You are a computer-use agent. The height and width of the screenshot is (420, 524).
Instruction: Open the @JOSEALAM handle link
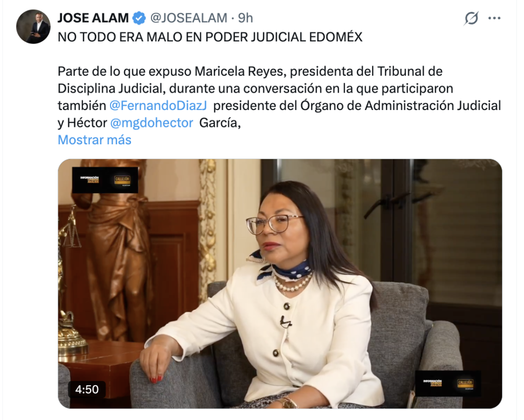coord(188,18)
